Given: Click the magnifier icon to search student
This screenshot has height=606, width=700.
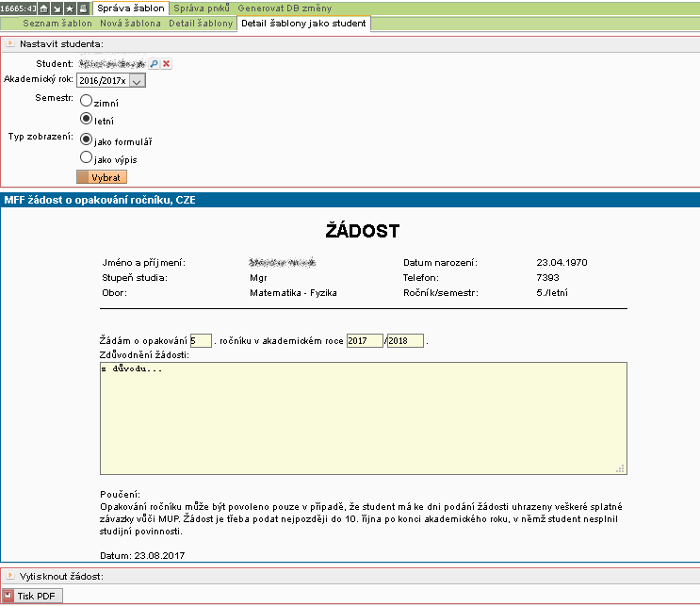Looking at the screenshot, I should [154, 63].
